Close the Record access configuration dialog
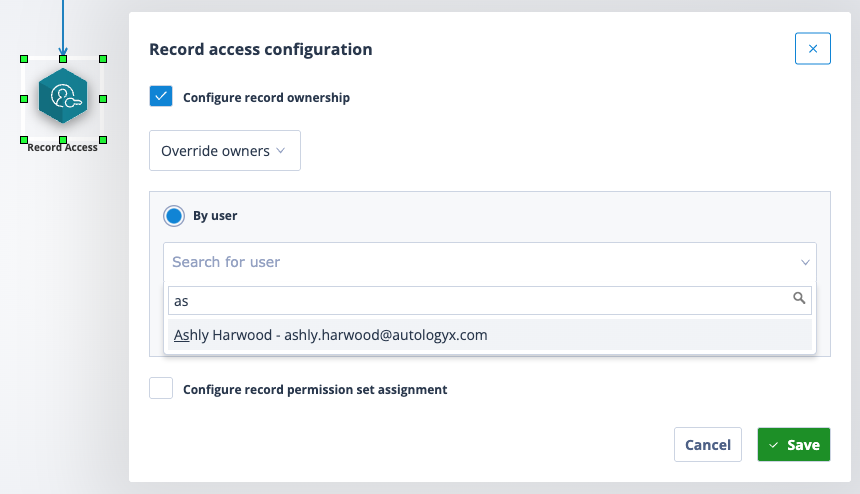Viewport: 860px width, 494px height. coord(813,49)
